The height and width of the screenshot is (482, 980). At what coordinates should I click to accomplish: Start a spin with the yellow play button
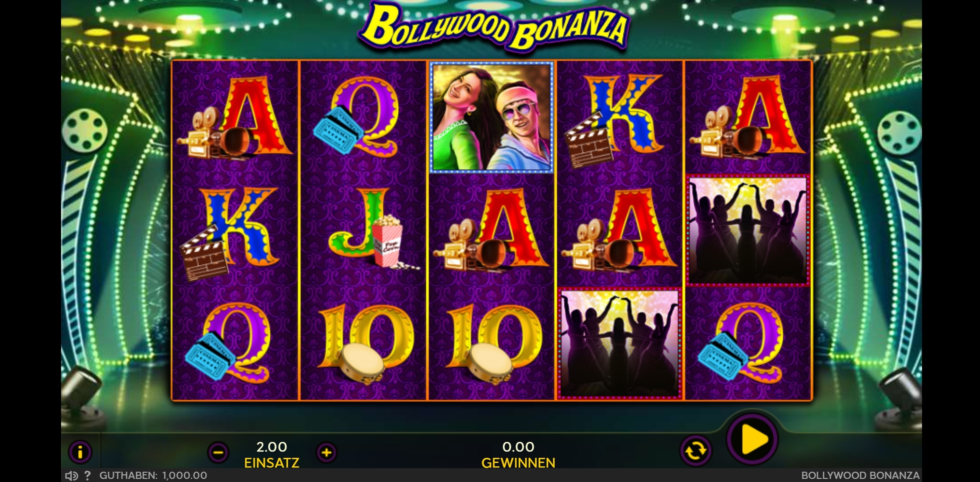[752, 440]
